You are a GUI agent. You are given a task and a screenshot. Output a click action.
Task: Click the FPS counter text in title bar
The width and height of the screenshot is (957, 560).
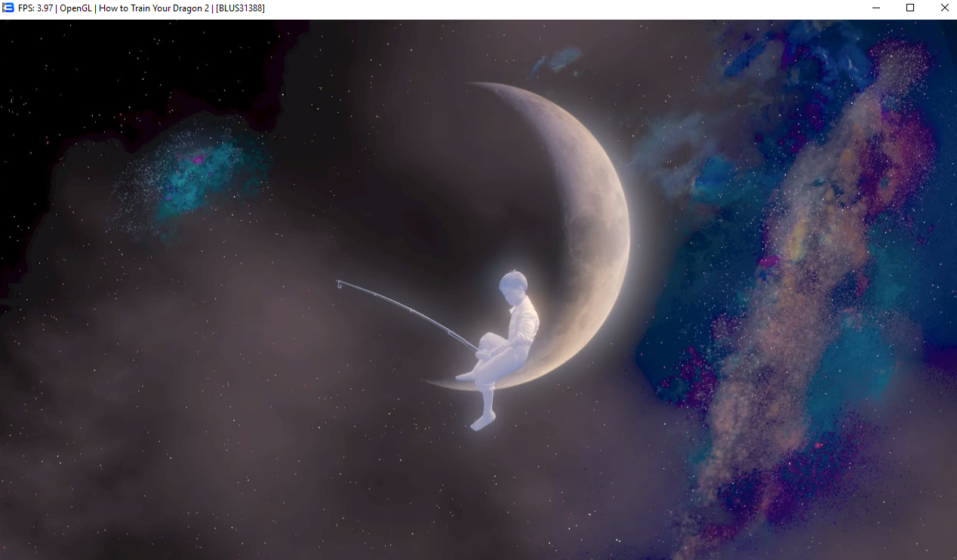click(x=35, y=8)
